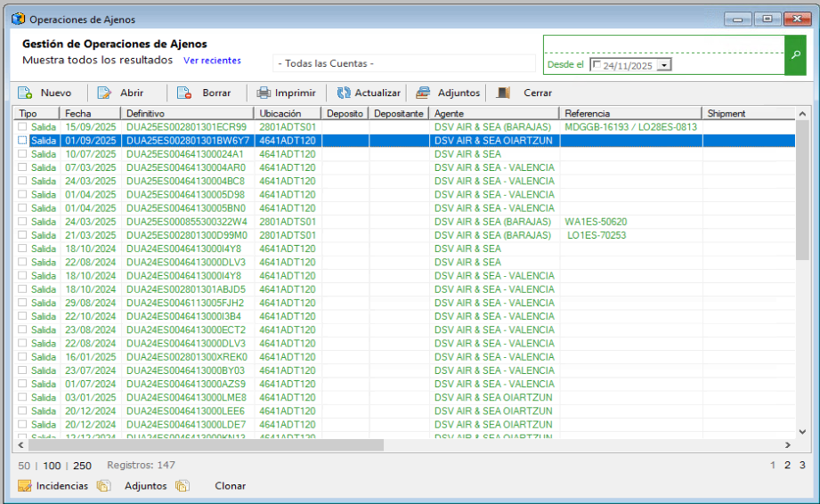820x504 pixels.
Task: Click the Cerrar door icon
Action: [504, 93]
